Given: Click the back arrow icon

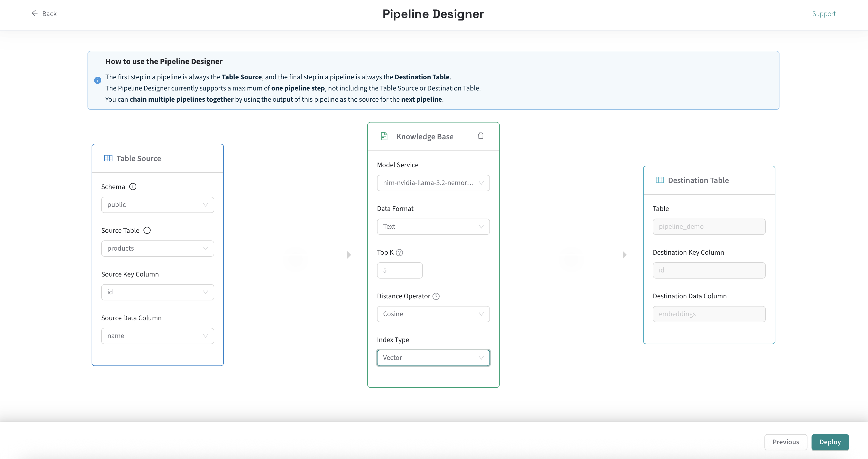Looking at the screenshot, I should (x=34, y=13).
